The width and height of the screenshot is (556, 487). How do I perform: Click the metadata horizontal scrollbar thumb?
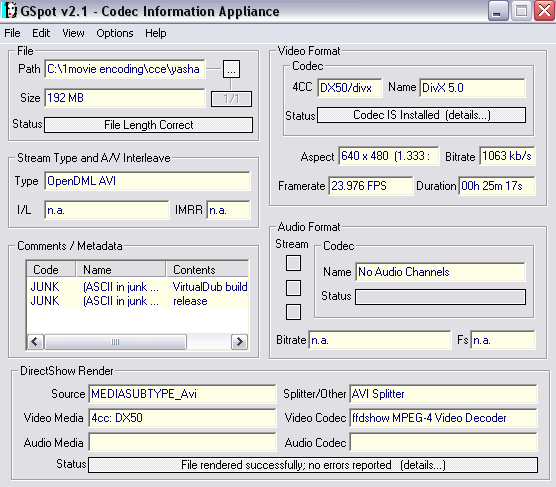click(115, 342)
